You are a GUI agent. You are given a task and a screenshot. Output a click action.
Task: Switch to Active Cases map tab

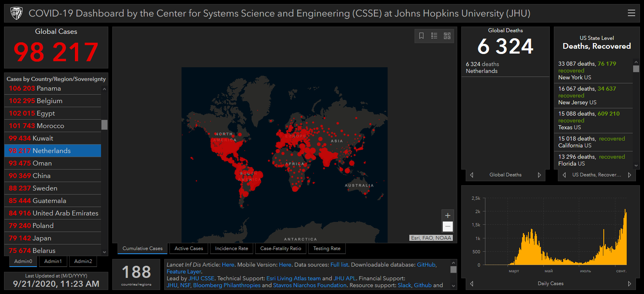(x=189, y=248)
